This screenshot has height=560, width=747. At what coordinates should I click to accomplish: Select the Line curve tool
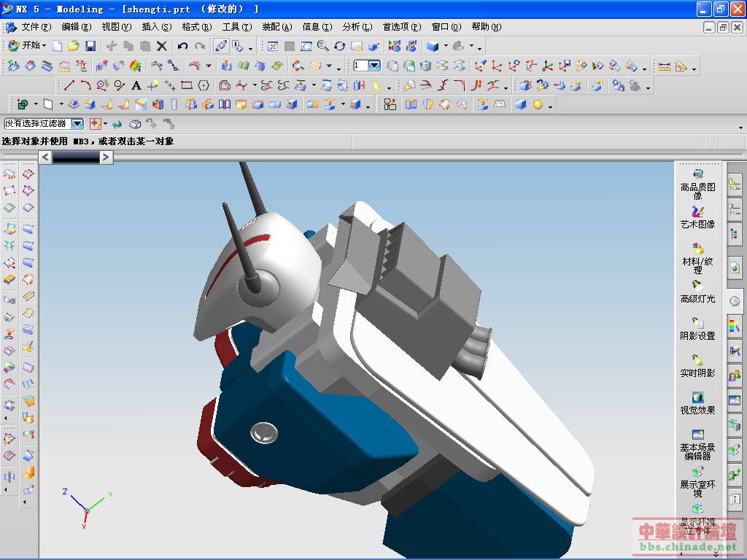pyautogui.click(x=69, y=85)
